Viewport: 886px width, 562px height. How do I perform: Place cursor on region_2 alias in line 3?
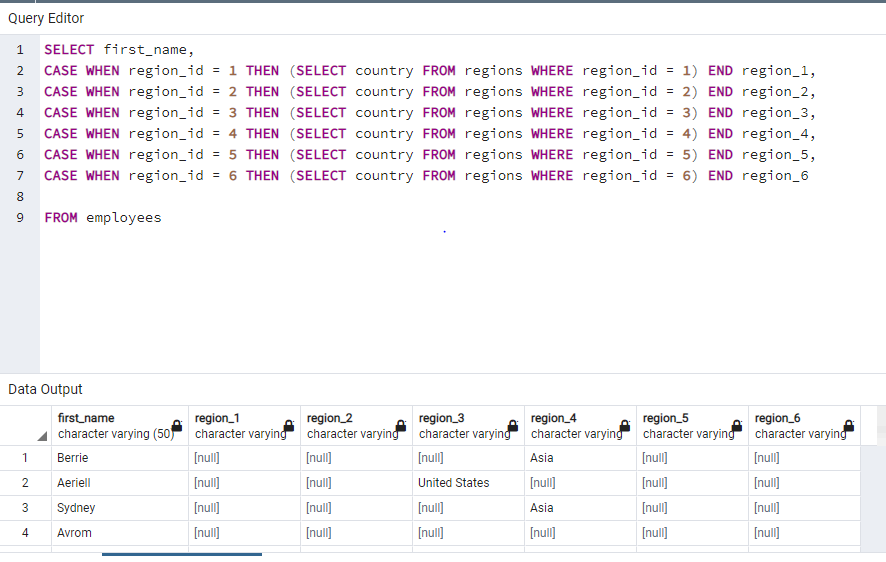point(775,92)
